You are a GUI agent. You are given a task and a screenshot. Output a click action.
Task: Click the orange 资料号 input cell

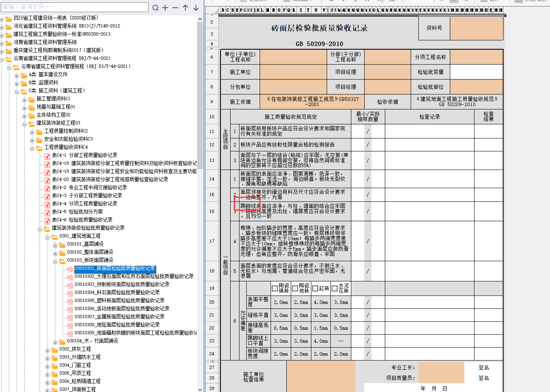pos(477,28)
